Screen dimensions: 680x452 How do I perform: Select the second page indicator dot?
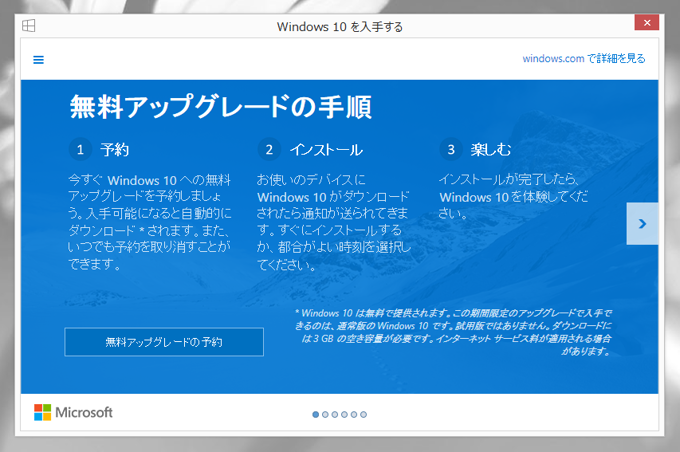pyautogui.click(x=325, y=414)
